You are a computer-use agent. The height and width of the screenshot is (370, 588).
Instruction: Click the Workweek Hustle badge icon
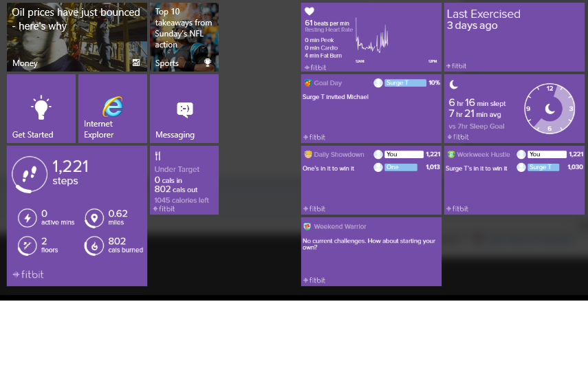click(451, 154)
